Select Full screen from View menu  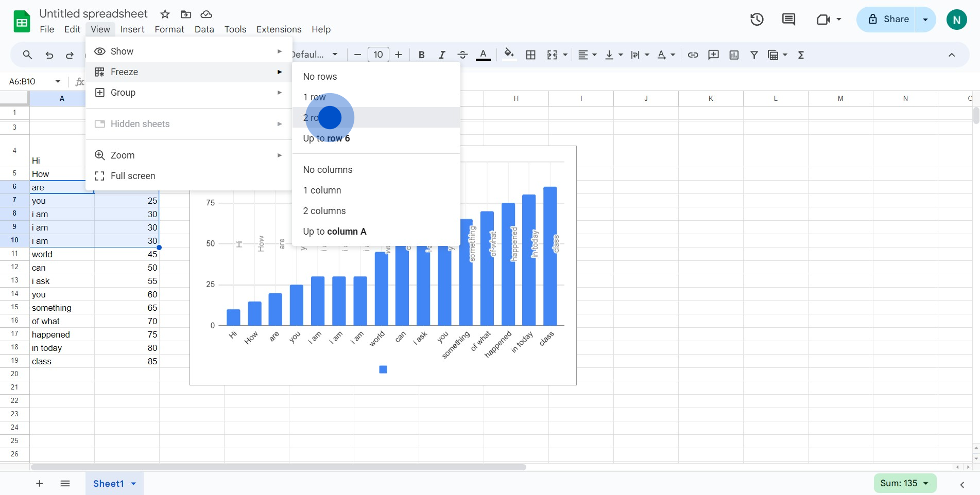[189, 176]
